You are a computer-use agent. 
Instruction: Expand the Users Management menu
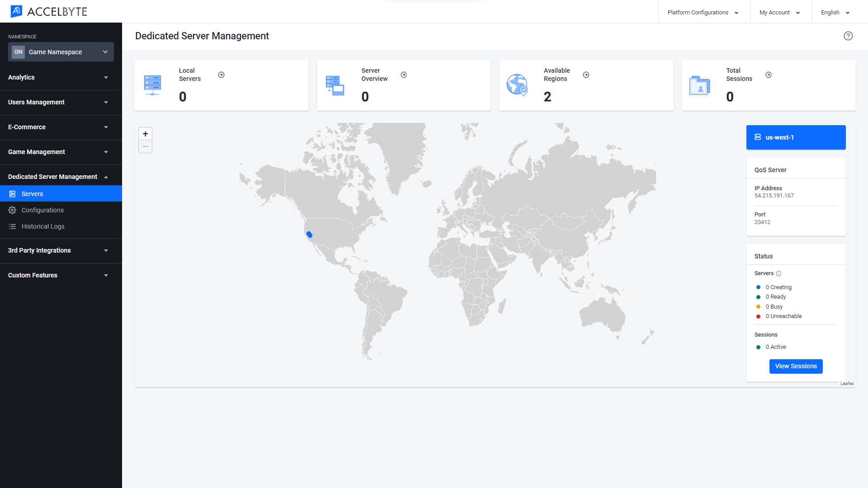tap(61, 102)
